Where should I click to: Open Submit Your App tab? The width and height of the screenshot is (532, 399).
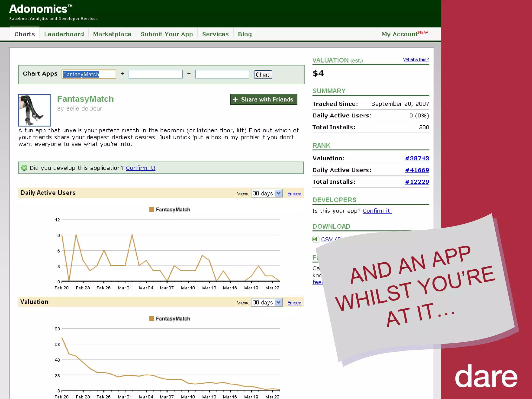coord(167,34)
